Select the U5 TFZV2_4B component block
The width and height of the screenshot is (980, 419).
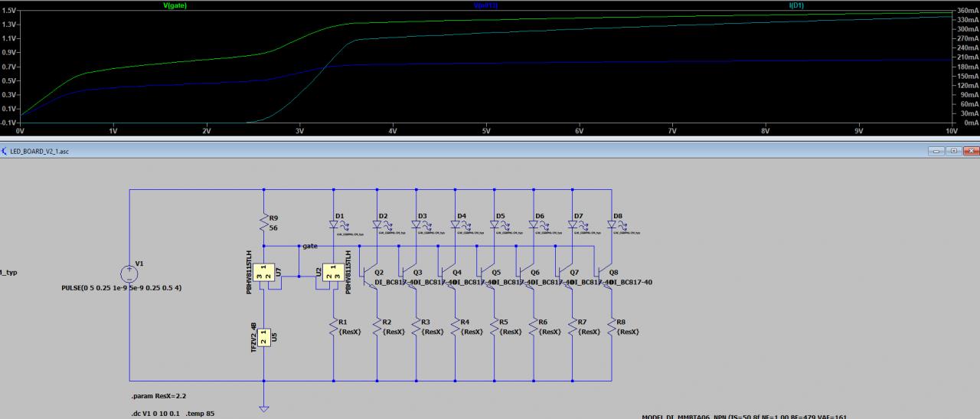click(x=264, y=337)
